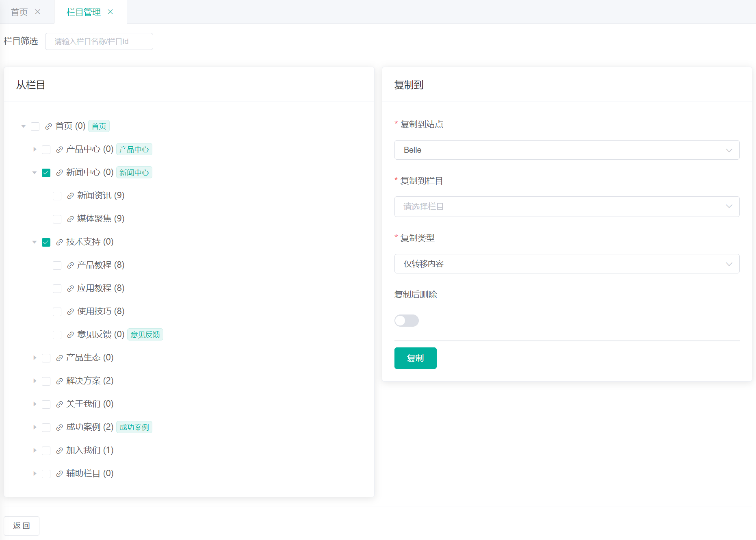Select the 栏目管理 tab
Viewport: 756px width, 540px height.
tap(83, 12)
